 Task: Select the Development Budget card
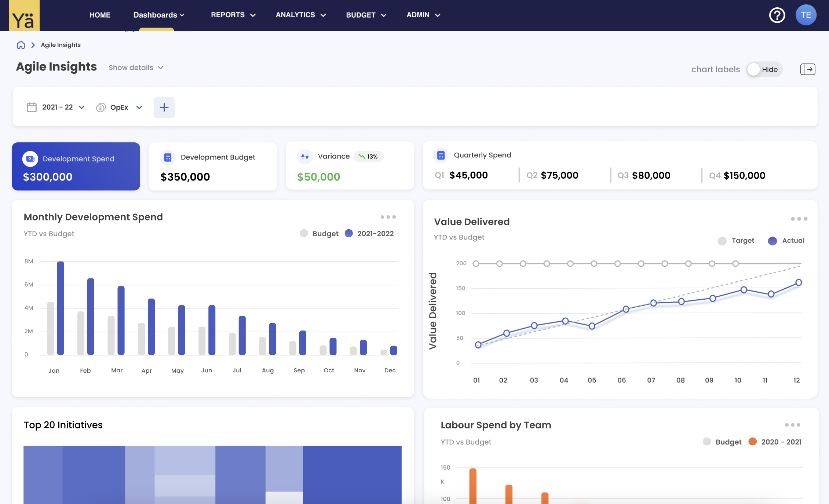213,167
